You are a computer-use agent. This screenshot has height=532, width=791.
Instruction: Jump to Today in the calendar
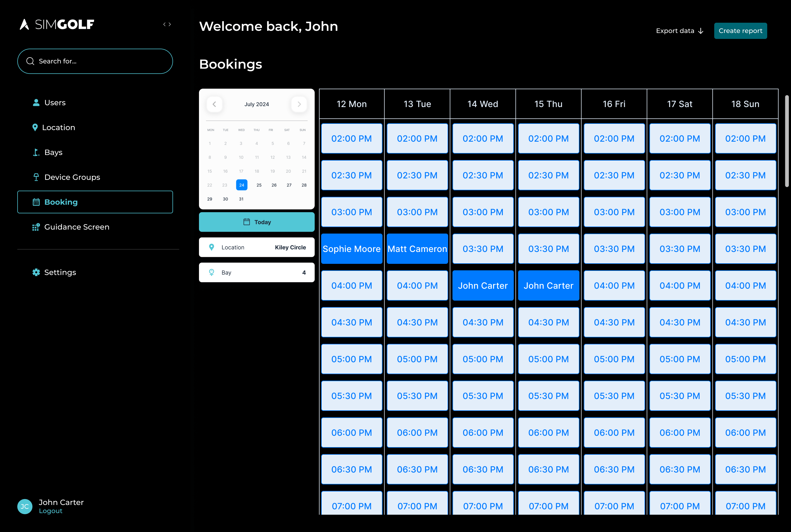click(257, 222)
